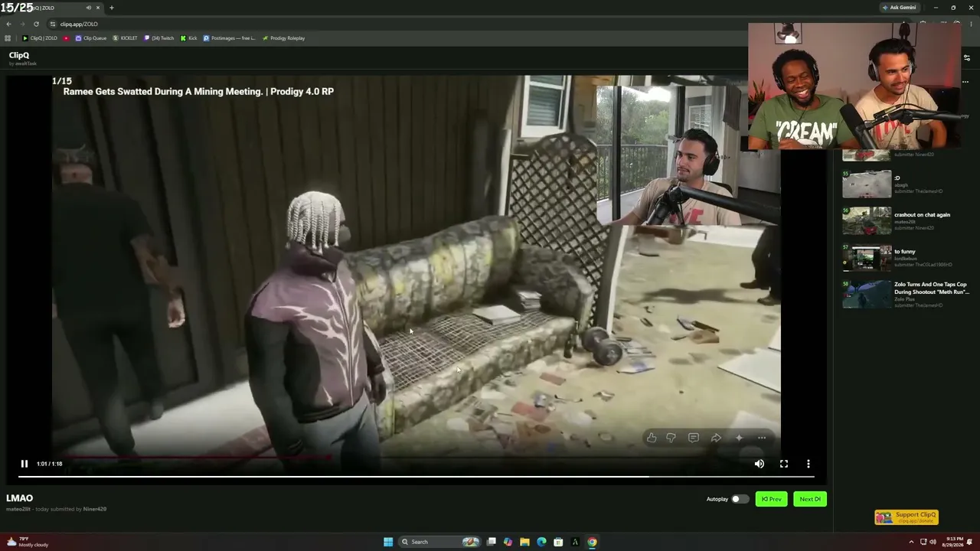
Task: Open the Clip Queue bookmark
Action: [x=91, y=38]
